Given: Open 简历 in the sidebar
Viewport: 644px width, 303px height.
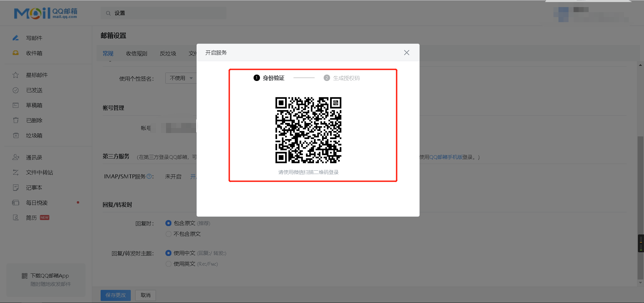Looking at the screenshot, I should click(x=31, y=218).
